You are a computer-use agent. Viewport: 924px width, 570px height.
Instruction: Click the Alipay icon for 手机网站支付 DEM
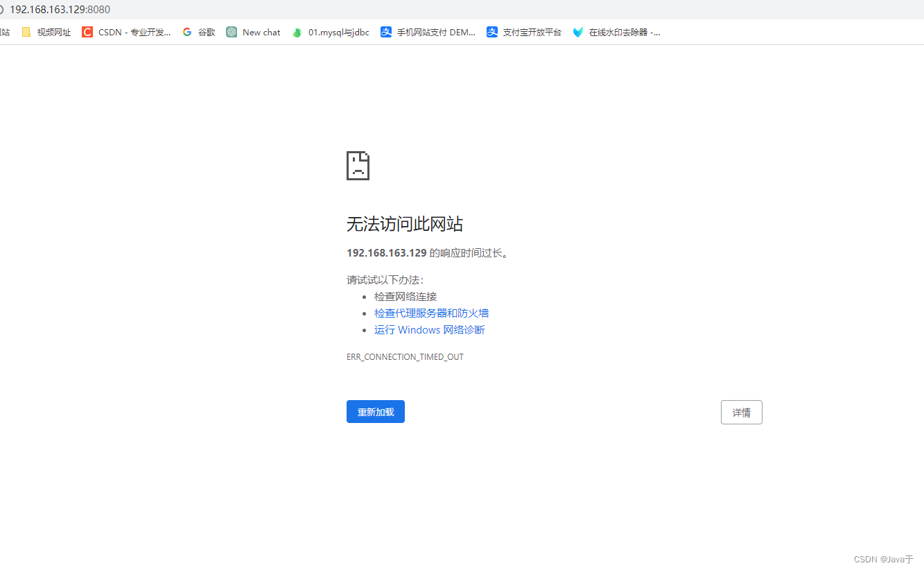(386, 32)
